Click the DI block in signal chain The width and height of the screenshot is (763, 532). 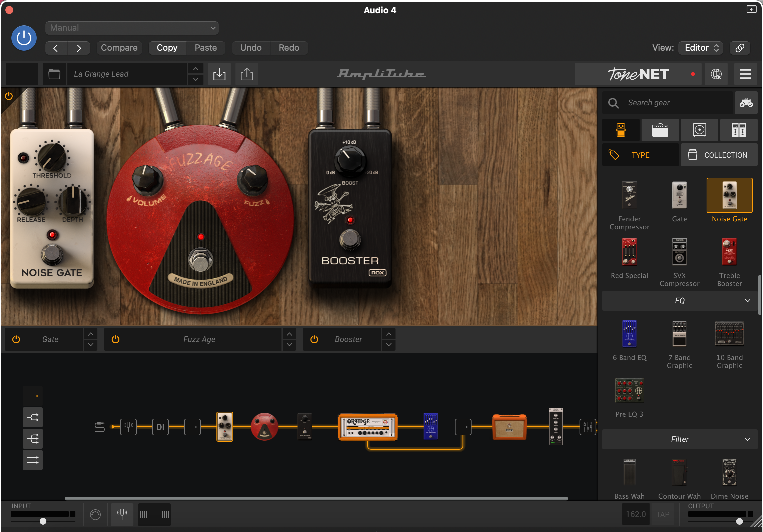(160, 427)
